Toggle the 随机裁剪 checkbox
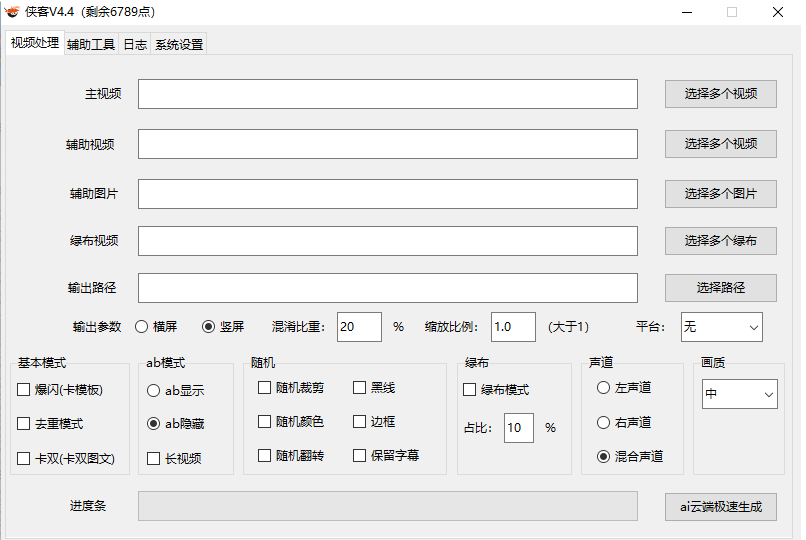The image size is (806, 540). 265,387
